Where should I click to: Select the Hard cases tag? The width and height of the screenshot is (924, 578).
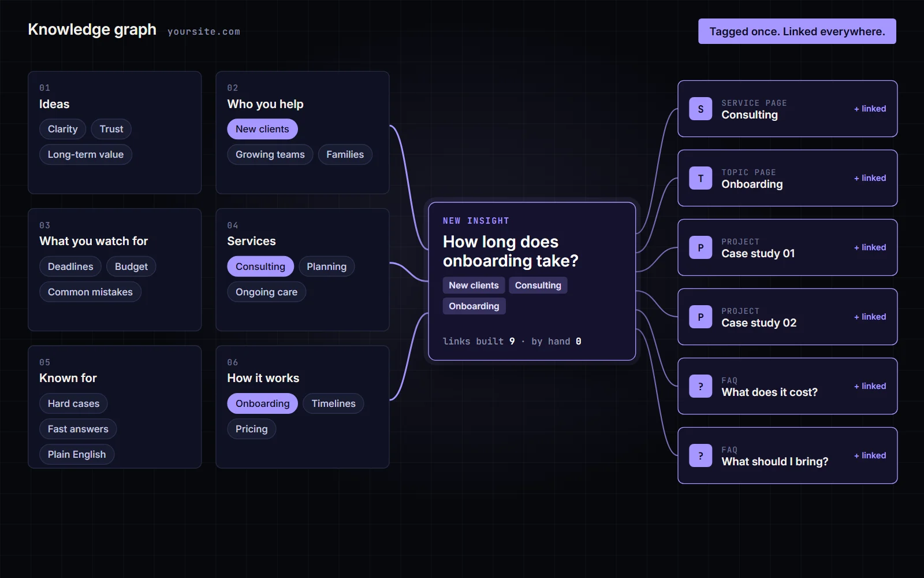[x=73, y=403]
